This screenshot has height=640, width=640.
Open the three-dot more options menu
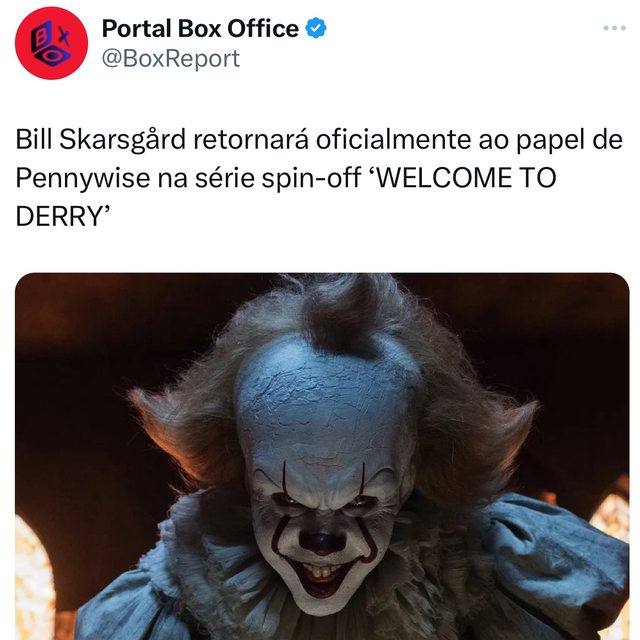coord(614,28)
